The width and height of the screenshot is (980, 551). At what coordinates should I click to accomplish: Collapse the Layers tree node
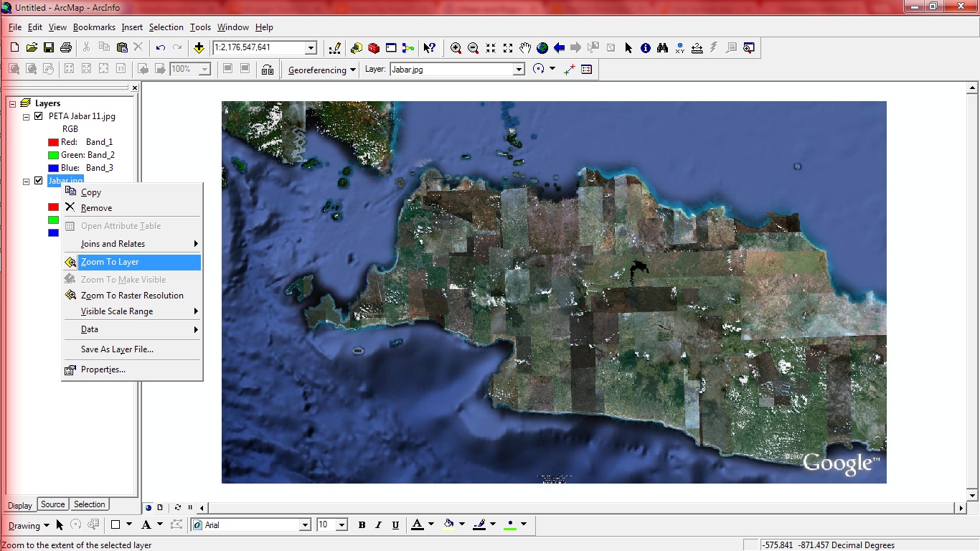tap(11, 103)
